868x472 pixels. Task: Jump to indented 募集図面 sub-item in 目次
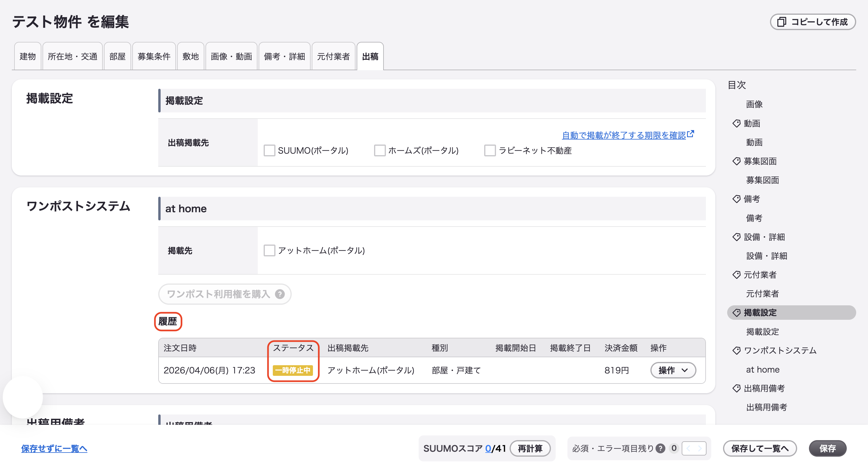[762, 180]
